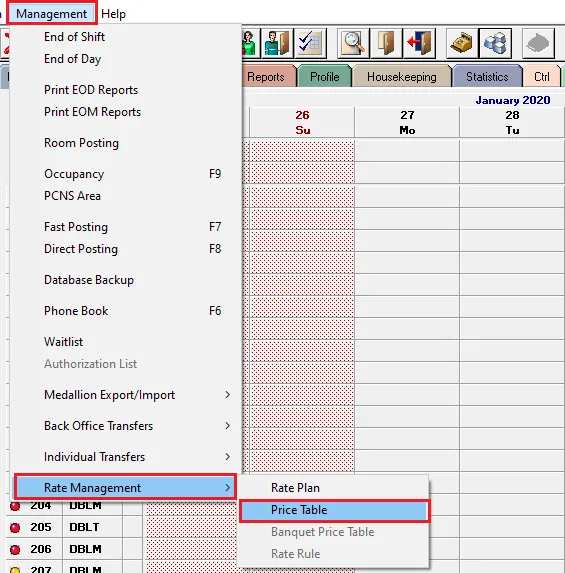
Task: Click the blue cubes toolbar icon
Action: click(495, 43)
